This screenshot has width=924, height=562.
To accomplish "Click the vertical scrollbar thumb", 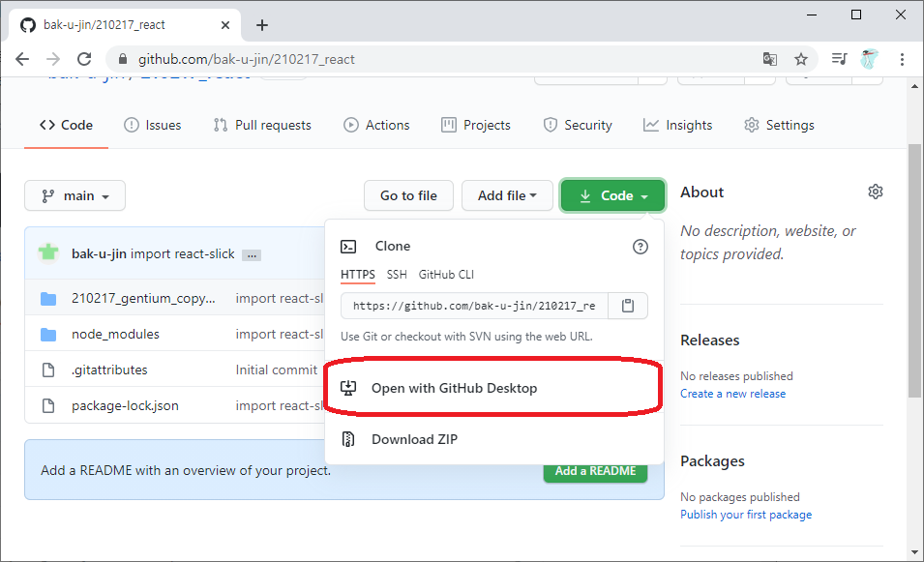I will (x=914, y=270).
